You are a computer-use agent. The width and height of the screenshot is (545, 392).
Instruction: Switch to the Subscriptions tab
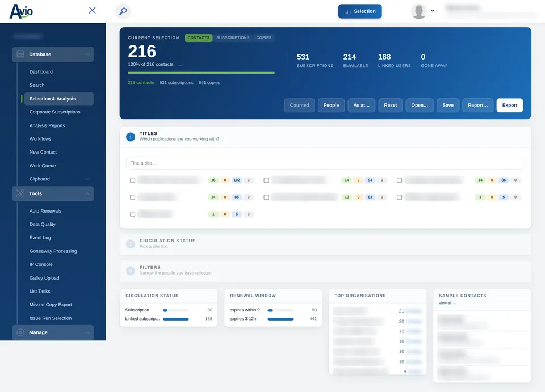233,38
